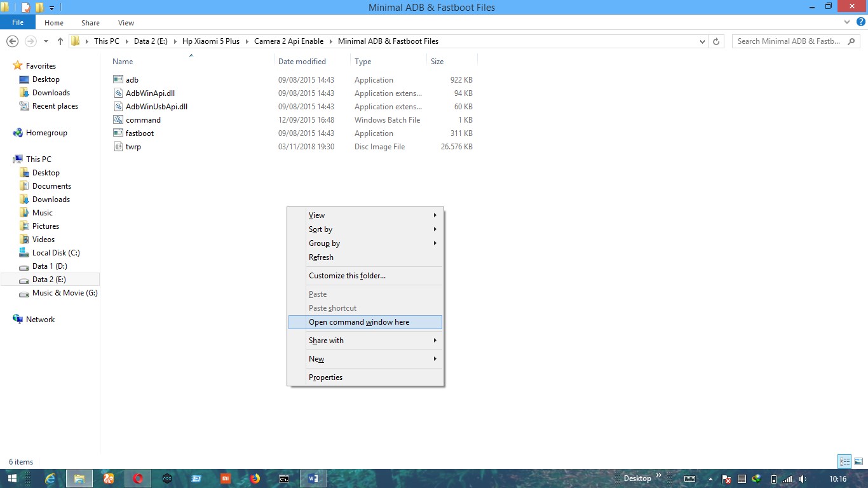This screenshot has width=868, height=488.
Task: Expand the View submenu arrow
Action: (435, 215)
